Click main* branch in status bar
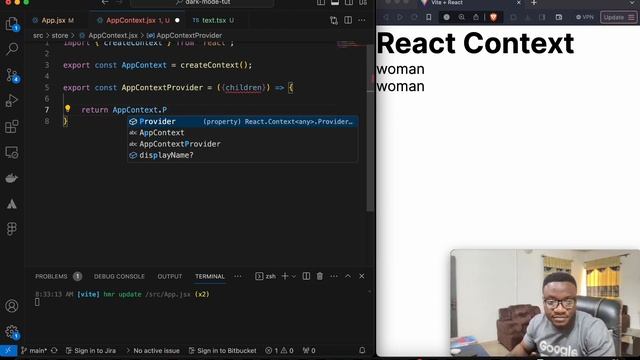Image resolution: width=640 pixels, height=360 pixels. point(34,350)
